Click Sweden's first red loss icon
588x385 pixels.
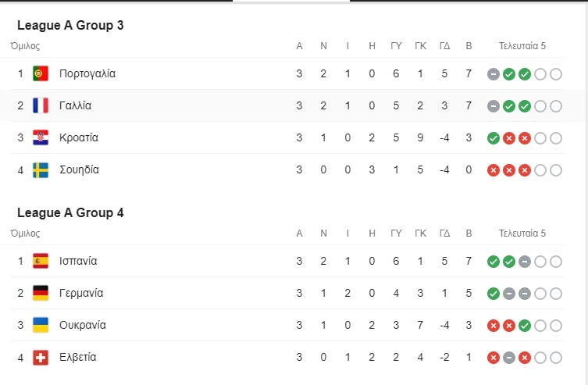(494, 170)
